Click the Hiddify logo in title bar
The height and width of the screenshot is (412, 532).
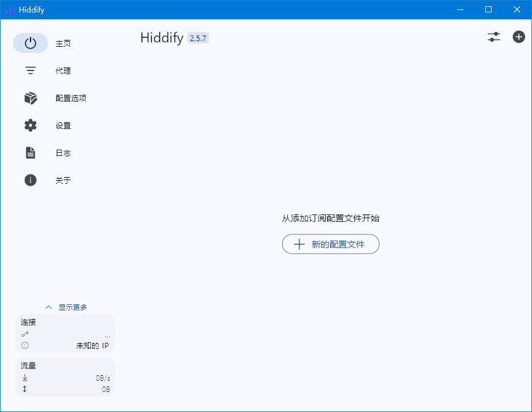pyautogui.click(x=11, y=10)
